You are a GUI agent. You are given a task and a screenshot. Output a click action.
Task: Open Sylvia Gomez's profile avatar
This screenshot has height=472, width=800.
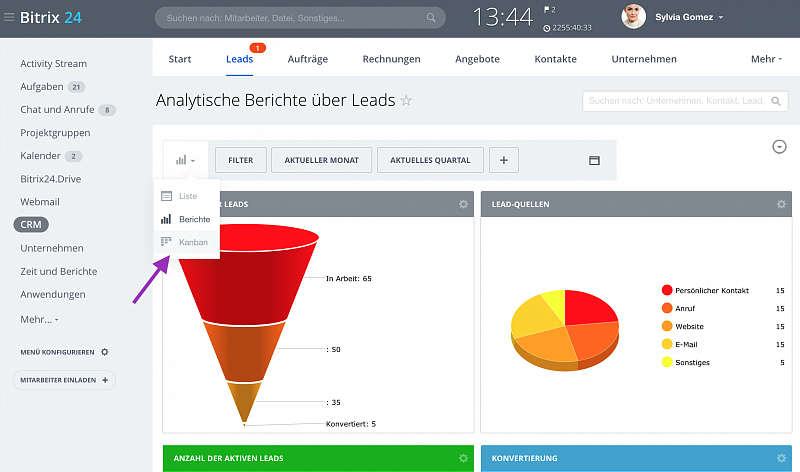click(x=633, y=16)
